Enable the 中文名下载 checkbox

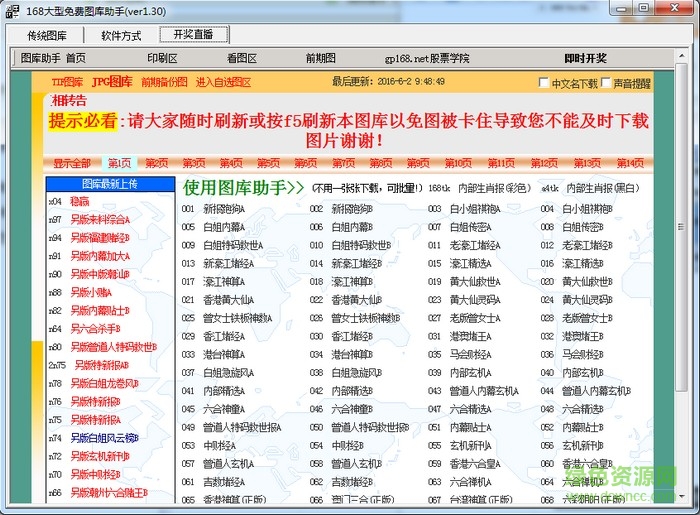[x=544, y=83]
